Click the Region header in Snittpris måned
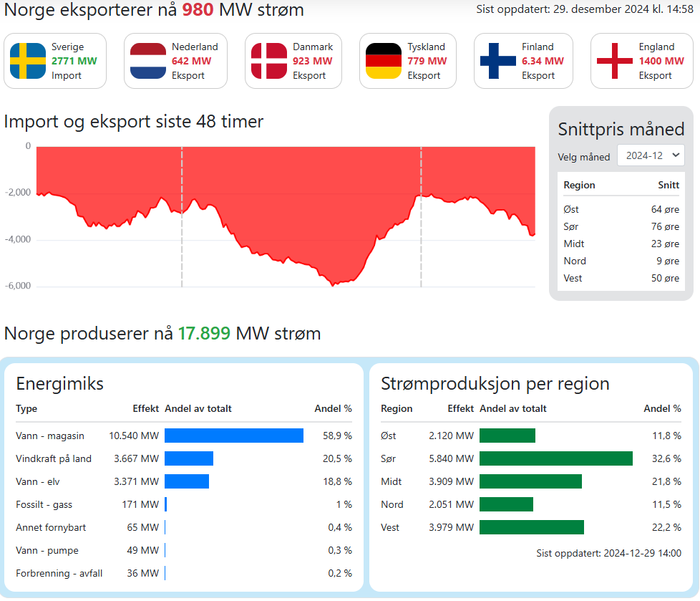Viewport: 700px width, 601px height. point(579,185)
